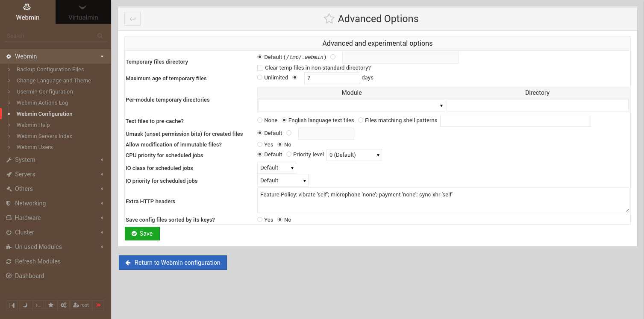
Task: Open theme configuration gears icon
Action: [63, 305]
